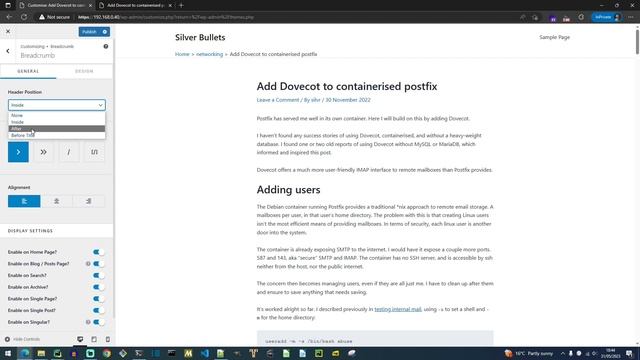Screen dimensions: 640x360
Task: Click the Home breadcrumb link
Action: tap(182, 54)
